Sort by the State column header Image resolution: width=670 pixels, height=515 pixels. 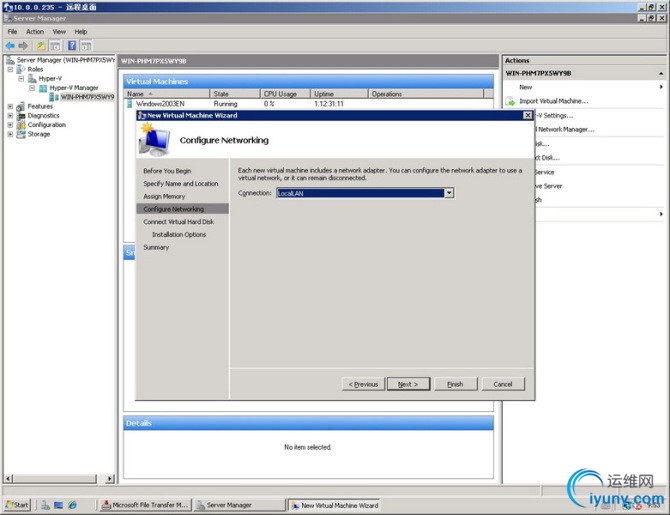point(235,94)
